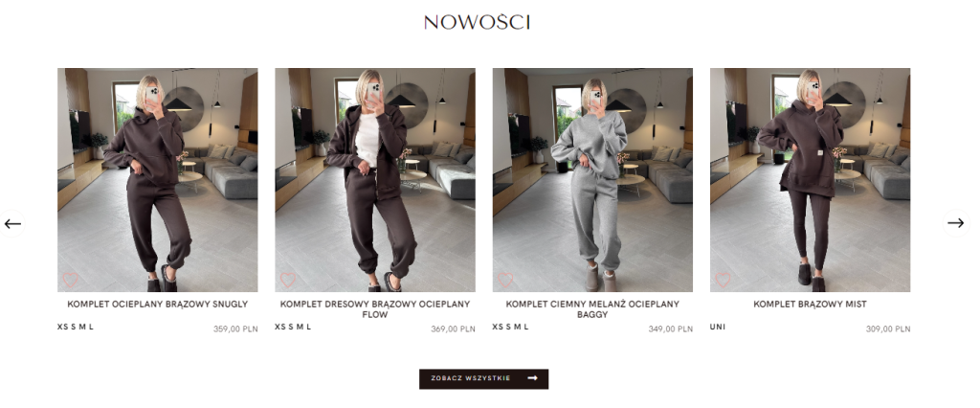View the grey Baggy set product photo
Screen dimensions: 980x408
point(592,180)
